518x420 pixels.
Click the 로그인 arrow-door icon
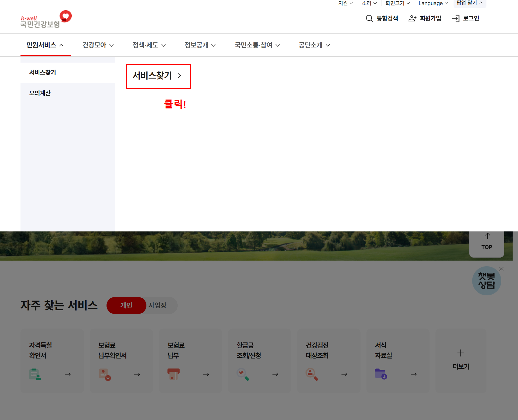pos(455,18)
